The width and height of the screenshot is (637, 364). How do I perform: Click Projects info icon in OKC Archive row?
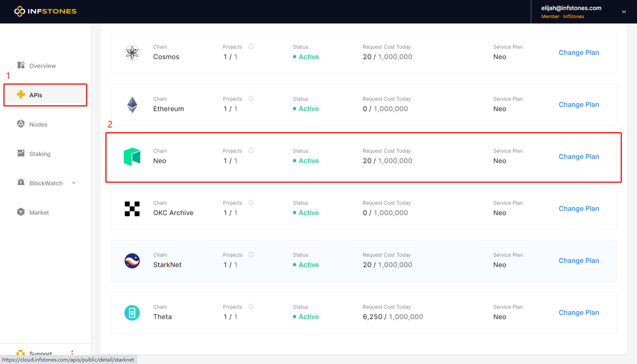[x=251, y=203]
